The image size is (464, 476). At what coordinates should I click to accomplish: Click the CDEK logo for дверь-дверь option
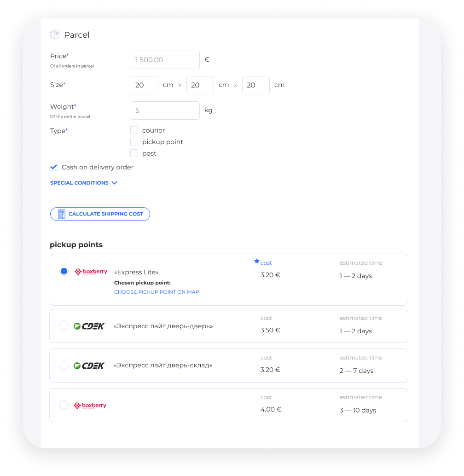tap(89, 326)
